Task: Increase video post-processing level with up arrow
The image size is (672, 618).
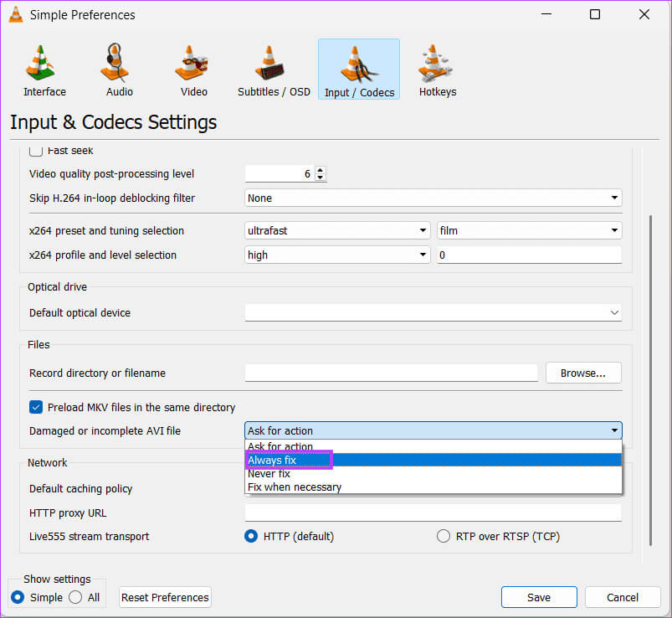Action: pos(321,170)
